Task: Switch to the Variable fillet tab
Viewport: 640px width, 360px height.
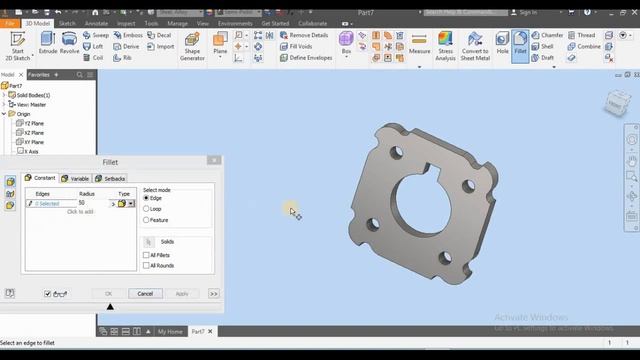Action: pyautogui.click(x=76, y=179)
